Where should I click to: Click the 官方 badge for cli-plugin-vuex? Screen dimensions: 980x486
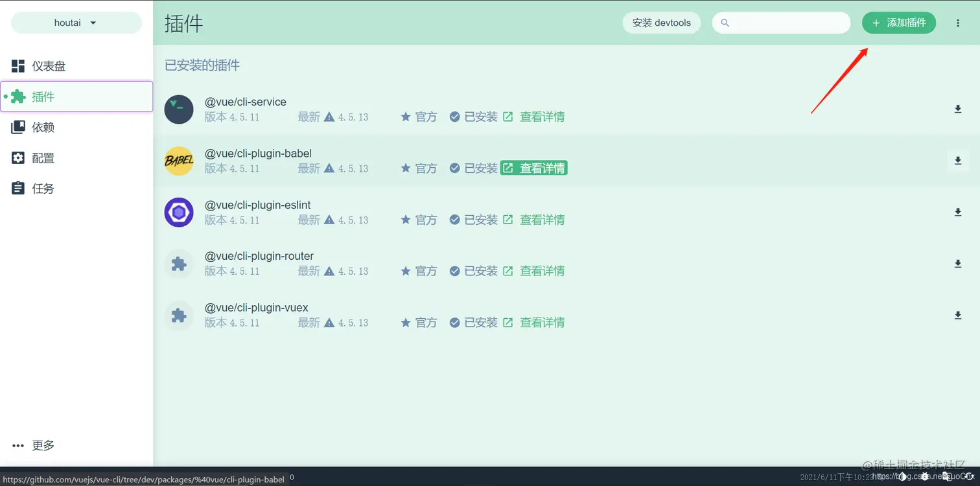click(419, 322)
